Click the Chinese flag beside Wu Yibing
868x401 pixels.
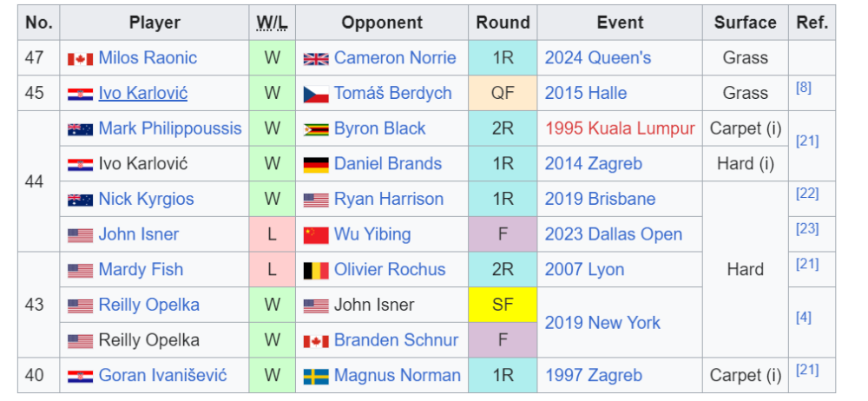315,235
